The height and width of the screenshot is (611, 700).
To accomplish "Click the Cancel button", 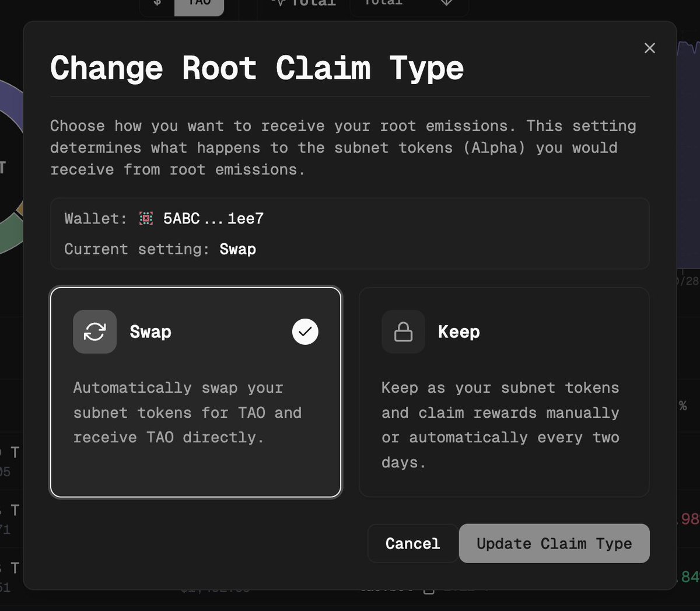I will [x=412, y=543].
